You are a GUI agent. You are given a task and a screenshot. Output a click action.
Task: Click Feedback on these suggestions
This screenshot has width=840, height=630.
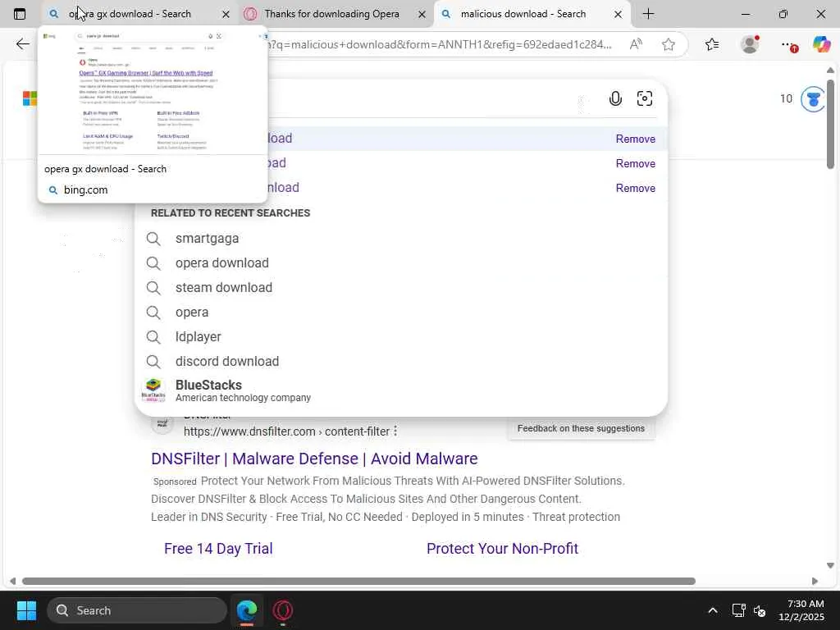click(581, 428)
